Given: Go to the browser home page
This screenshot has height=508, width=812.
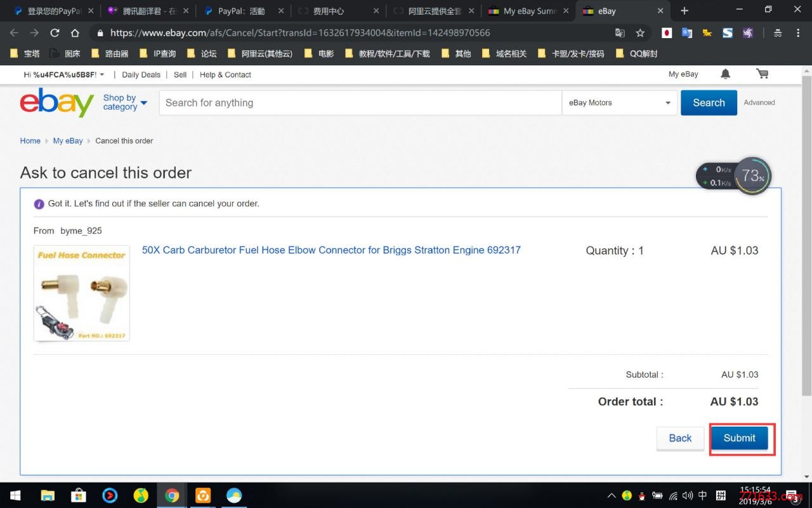Looking at the screenshot, I should (x=75, y=33).
